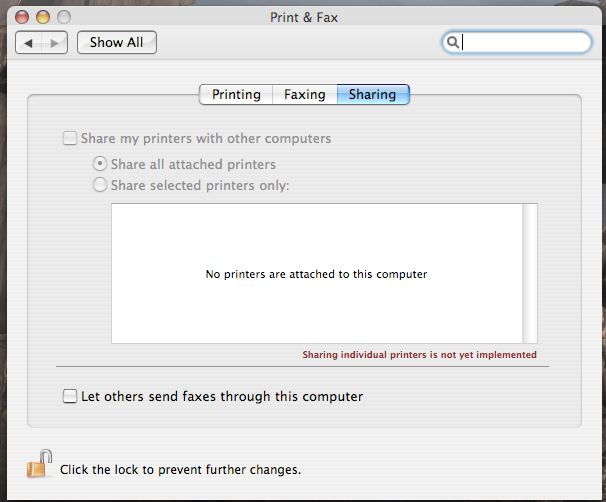Click the Print & Fax title bar
The image size is (606, 502).
point(304,17)
